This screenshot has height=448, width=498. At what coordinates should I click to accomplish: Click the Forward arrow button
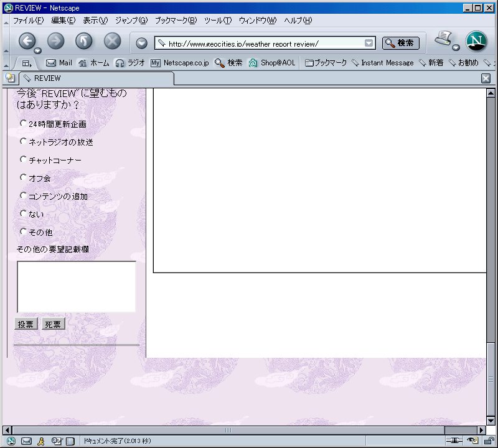click(x=56, y=41)
